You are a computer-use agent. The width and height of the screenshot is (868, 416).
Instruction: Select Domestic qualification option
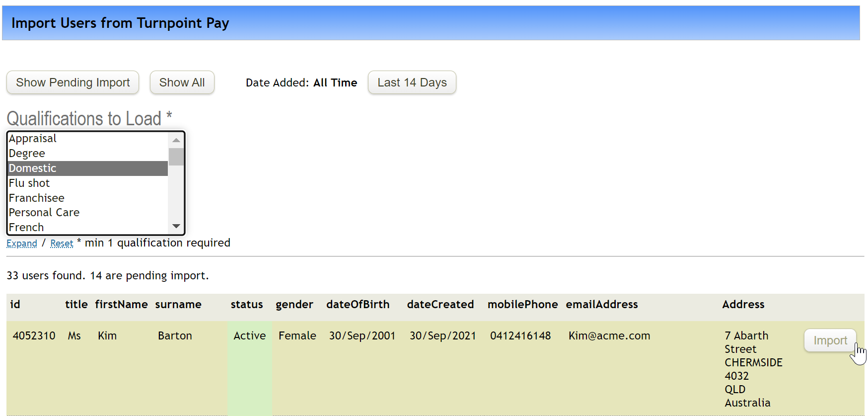click(x=88, y=168)
